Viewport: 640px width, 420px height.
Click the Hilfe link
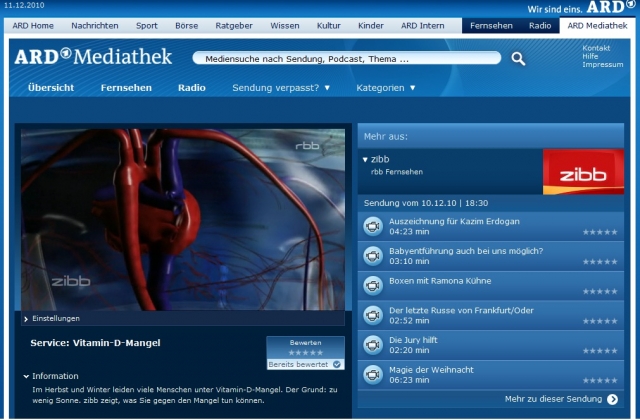[x=590, y=56]
